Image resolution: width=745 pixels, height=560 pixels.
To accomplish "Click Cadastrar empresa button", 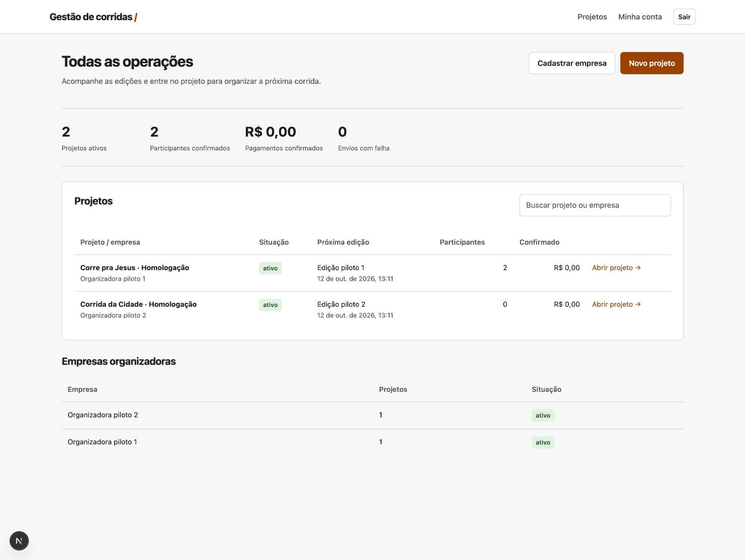I will pos(572,63).
